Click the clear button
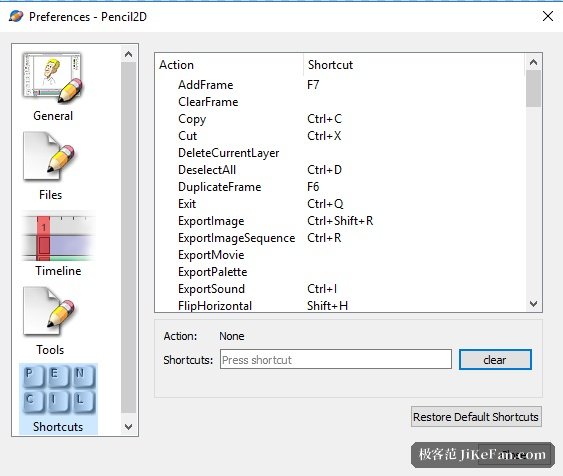The image size is (563, 476). coord(495,359)
